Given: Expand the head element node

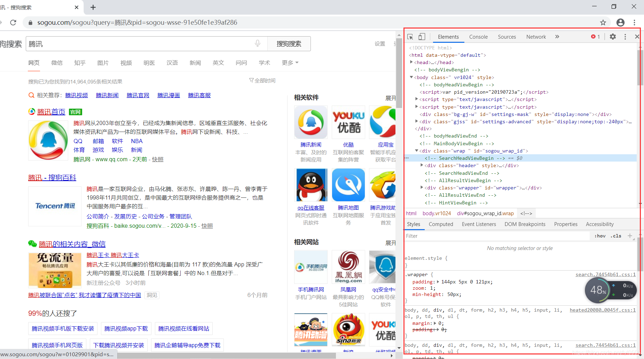Looking at the screenshot, I should pos(411,62).
